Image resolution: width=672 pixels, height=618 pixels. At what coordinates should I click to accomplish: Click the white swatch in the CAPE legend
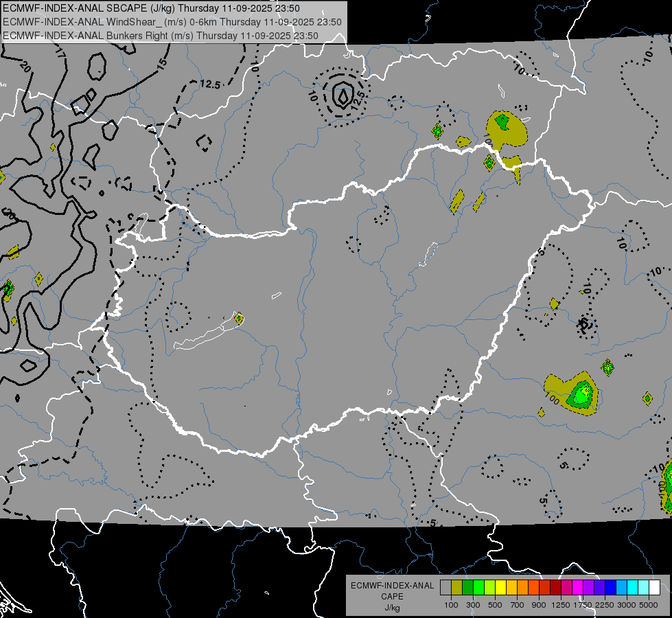(656, 587)
